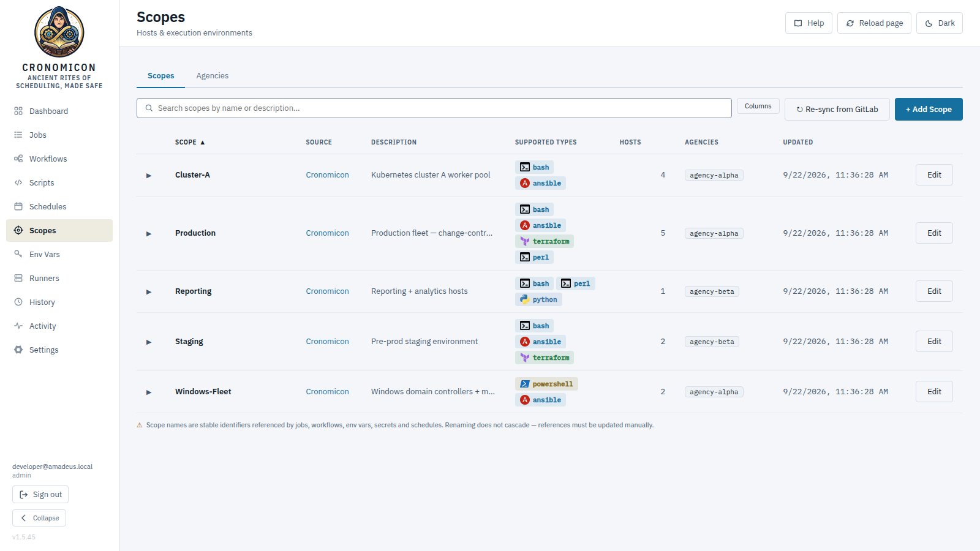
Task: Click bash badge in Staging row
Action: 534,326
